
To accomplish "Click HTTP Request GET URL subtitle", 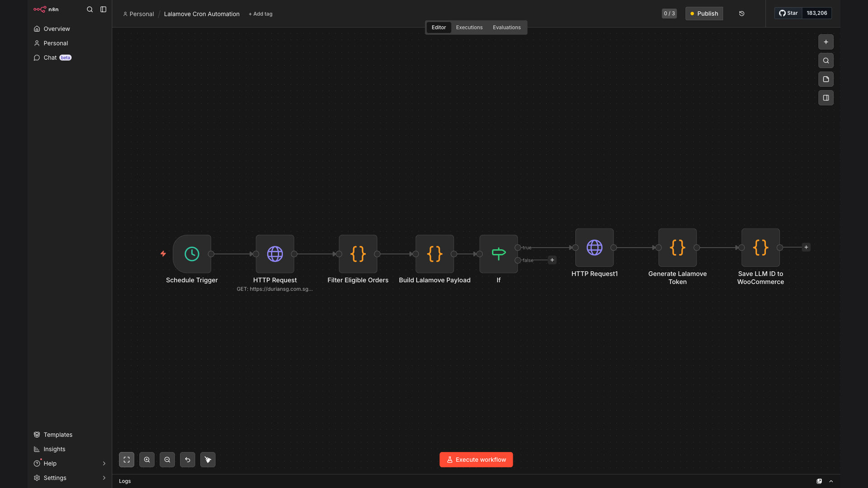I will [275, 289].
